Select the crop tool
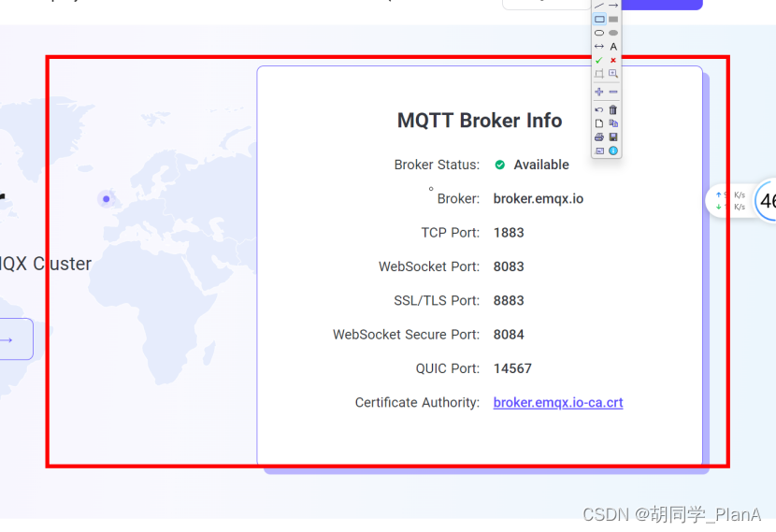This screenshot has width=776, height=532. click(x=598, y=74)
